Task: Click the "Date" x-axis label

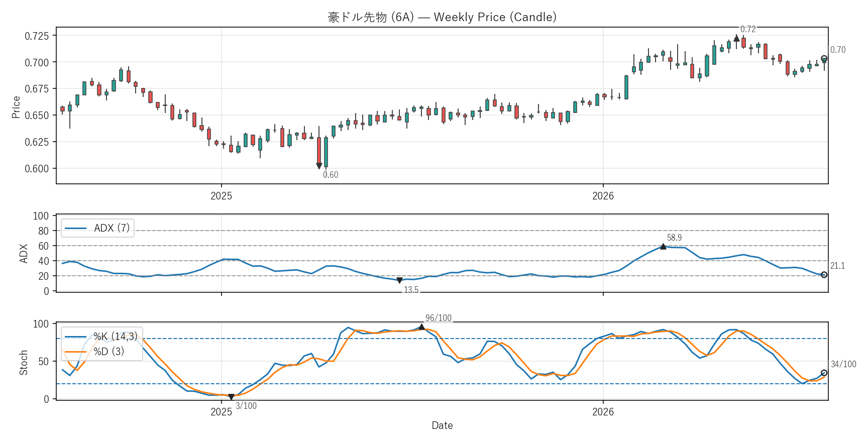Action: coord(442,425)
